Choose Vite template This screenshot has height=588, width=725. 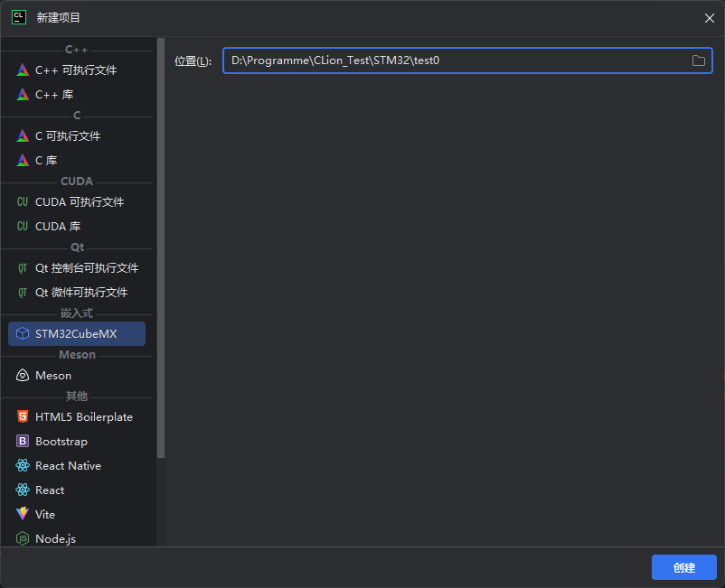tap(77, 514)
